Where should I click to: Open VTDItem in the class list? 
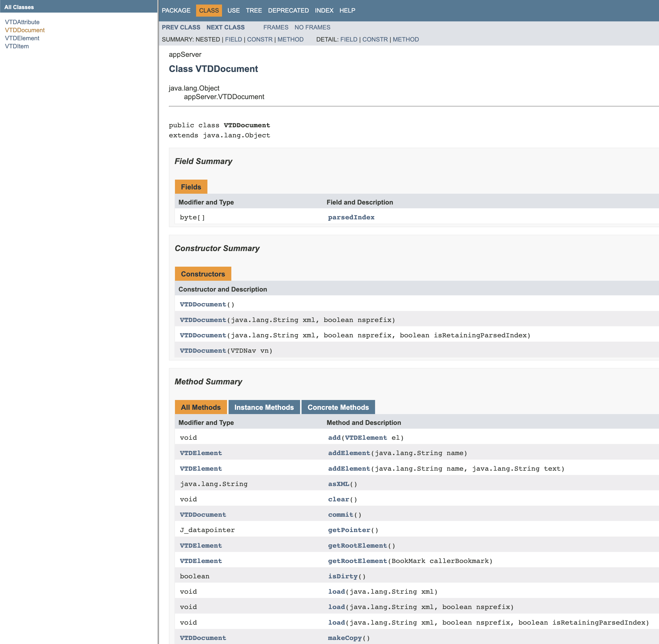point(17,46)
